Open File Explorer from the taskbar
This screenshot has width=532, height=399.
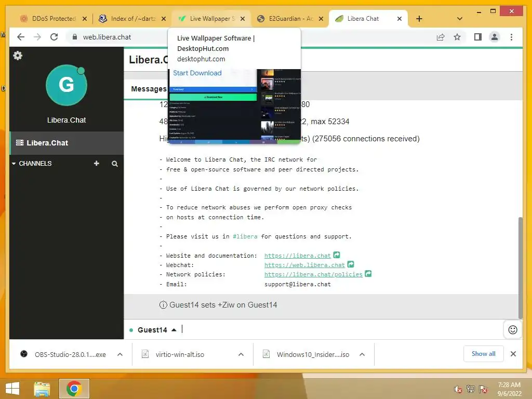tap(42, 389)
